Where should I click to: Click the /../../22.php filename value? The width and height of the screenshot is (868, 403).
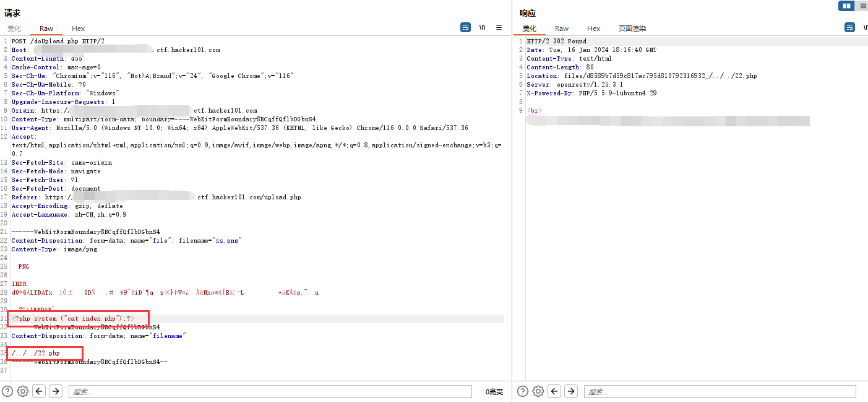click(35, 353)
